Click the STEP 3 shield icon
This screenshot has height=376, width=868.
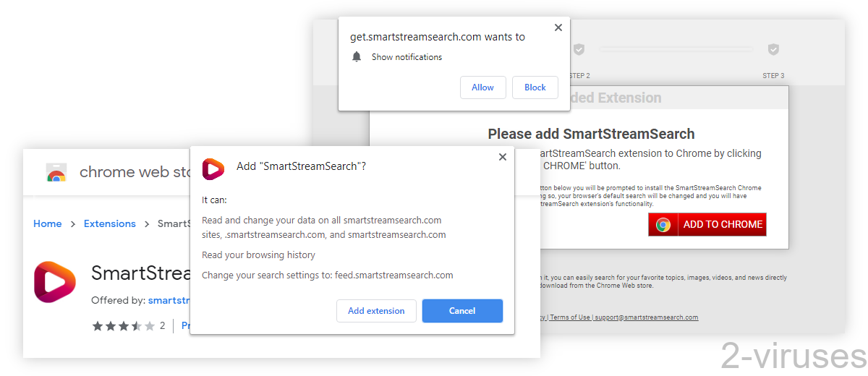(773, 49)
